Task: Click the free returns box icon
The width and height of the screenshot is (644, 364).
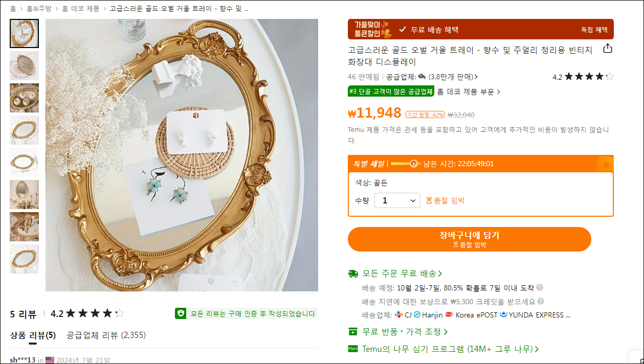Action: coord(353,332)
